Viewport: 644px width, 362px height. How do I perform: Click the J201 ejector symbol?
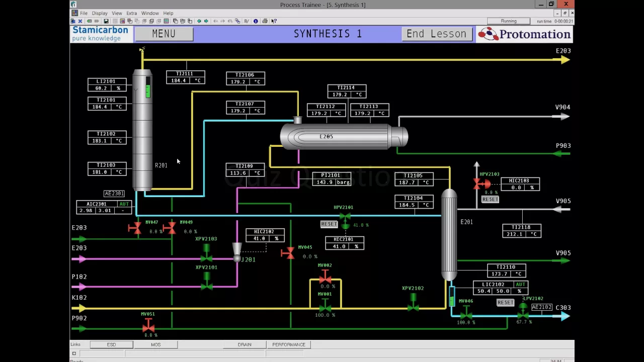coord(236,251)
